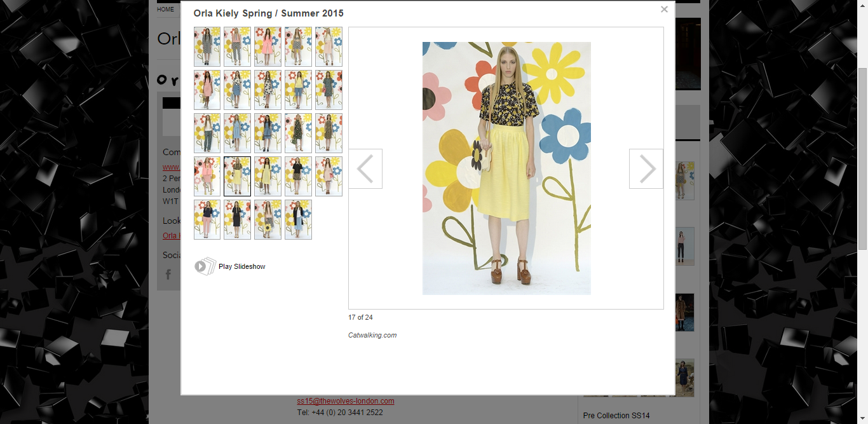Select fourth row, fifth thumbnail in gallery
This screenshot has height=424, width=868.
click(329, 176)
